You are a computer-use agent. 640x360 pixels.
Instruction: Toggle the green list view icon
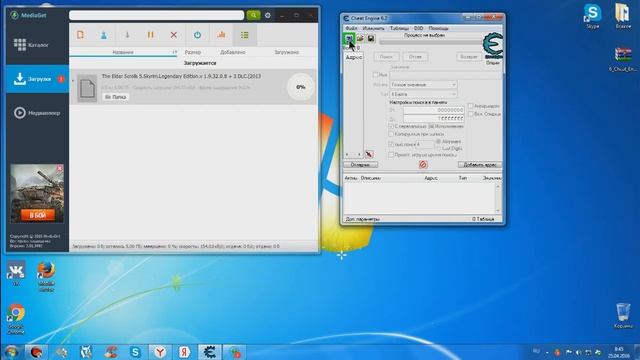[245, 35]
